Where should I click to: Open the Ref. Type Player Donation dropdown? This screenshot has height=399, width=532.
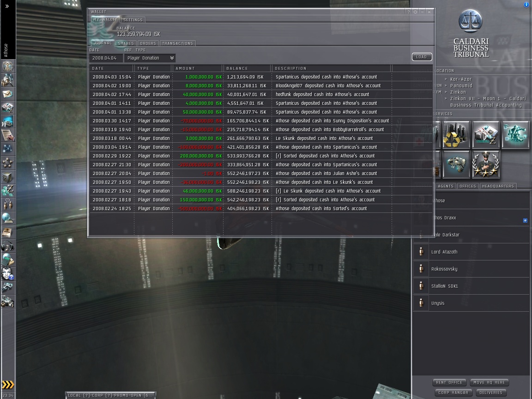click(150, 58)
